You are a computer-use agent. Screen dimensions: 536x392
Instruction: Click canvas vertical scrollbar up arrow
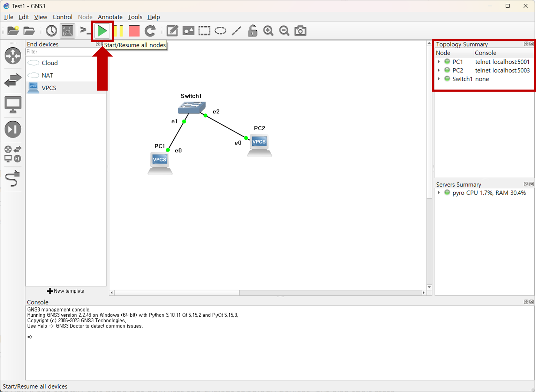[429, 44]
